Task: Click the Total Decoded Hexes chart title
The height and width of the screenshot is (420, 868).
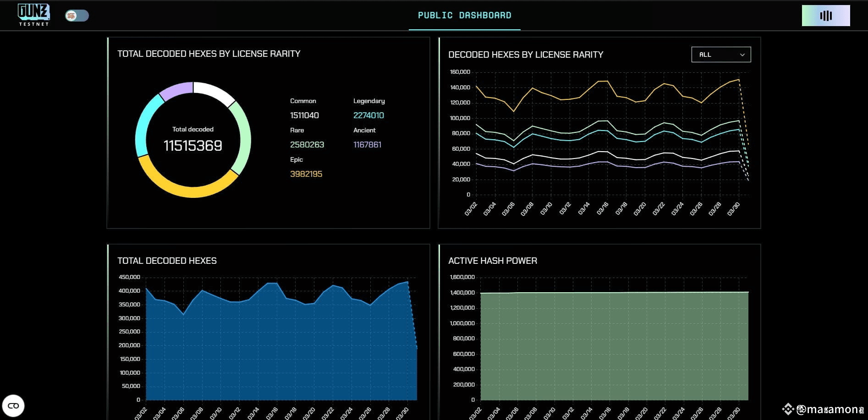Action: pyautogui.click(x=167, y=261)
